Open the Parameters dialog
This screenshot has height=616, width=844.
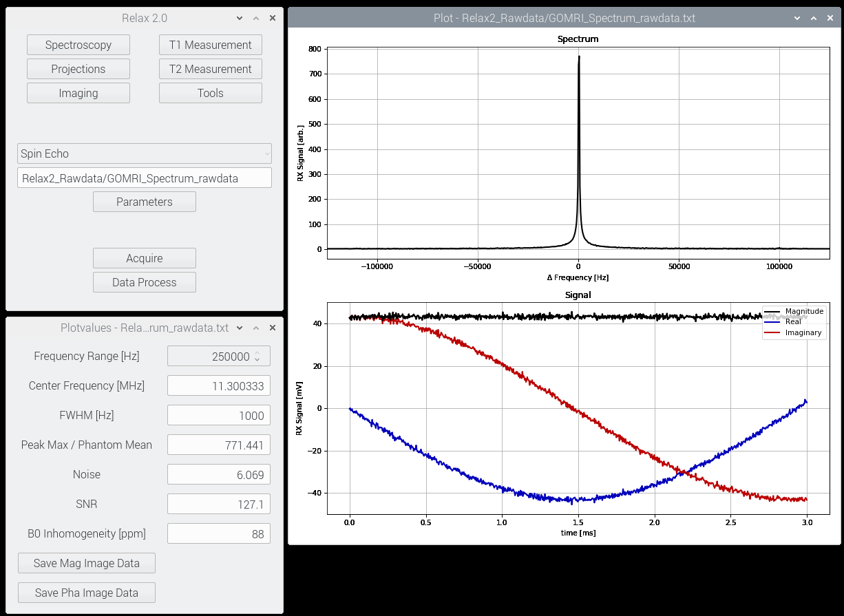click(x=144, y=202)
